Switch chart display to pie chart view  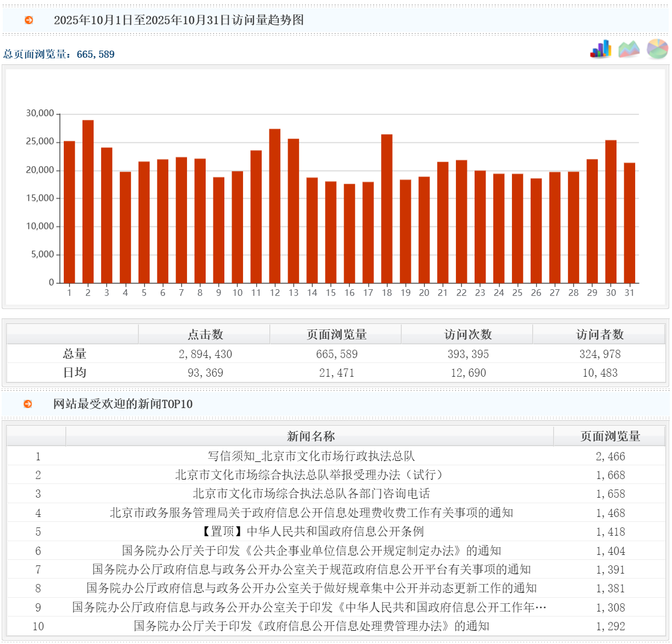pyautogui.click(x=657, y=50)
